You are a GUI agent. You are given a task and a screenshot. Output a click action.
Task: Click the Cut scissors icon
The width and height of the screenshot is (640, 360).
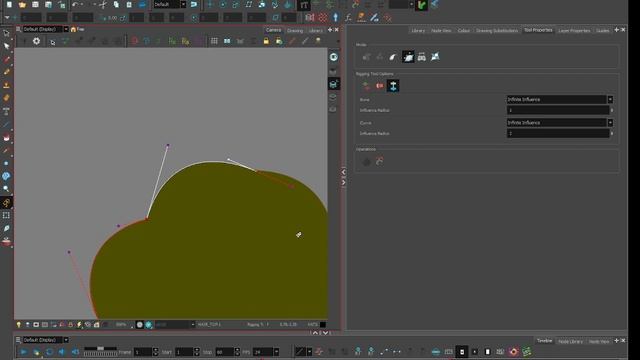pos(103,4)
